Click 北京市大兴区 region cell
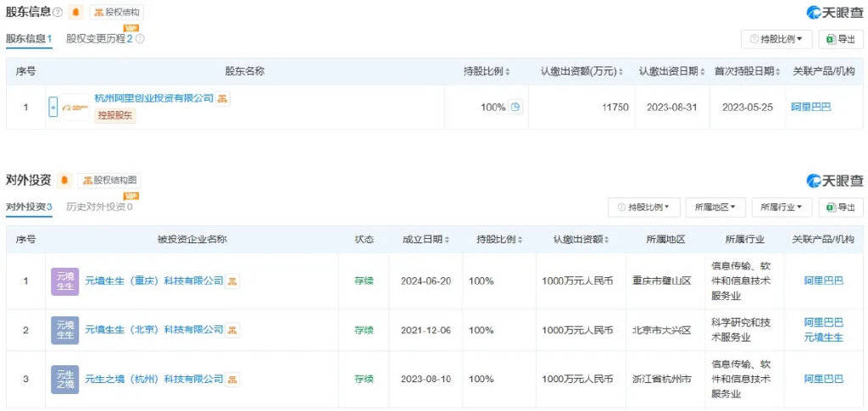 click(x=662, y=330)
